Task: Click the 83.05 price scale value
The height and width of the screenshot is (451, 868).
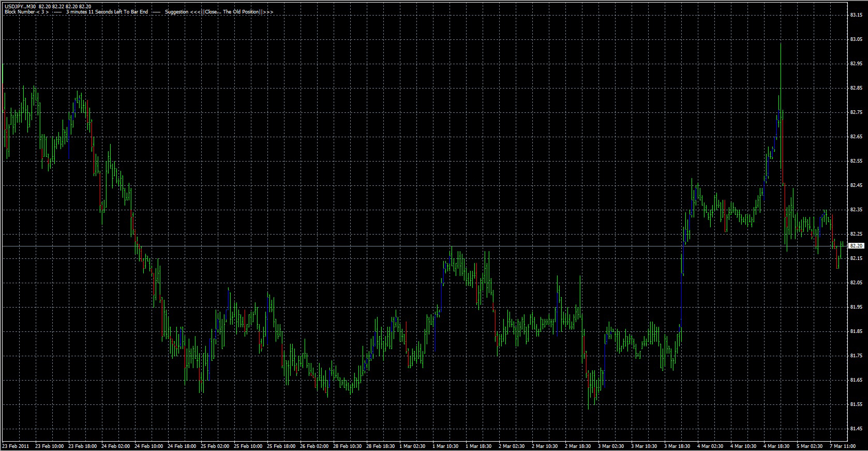Action: click(x=856, y=39)
